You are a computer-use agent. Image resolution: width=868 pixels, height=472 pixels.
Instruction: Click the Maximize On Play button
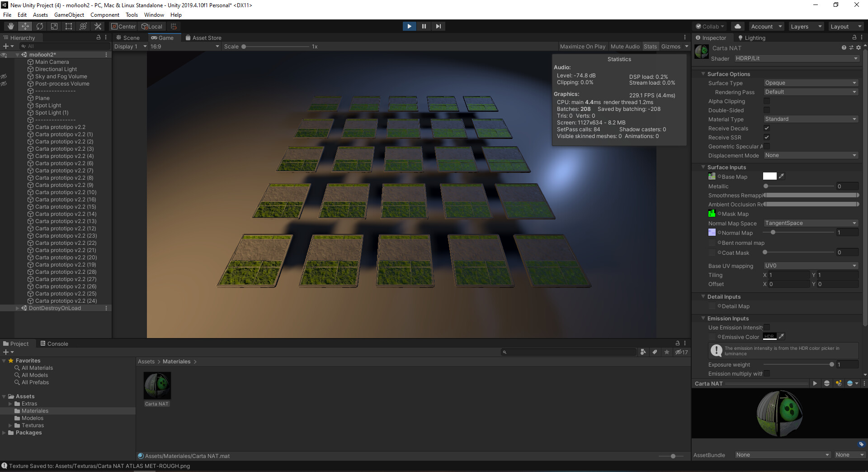(x=582, y=46)
